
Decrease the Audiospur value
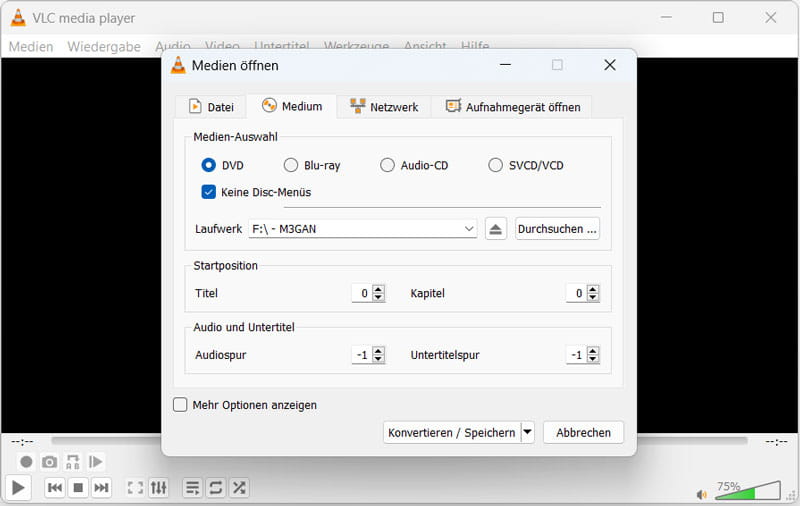pyautogui.click(x=378, y=359)
